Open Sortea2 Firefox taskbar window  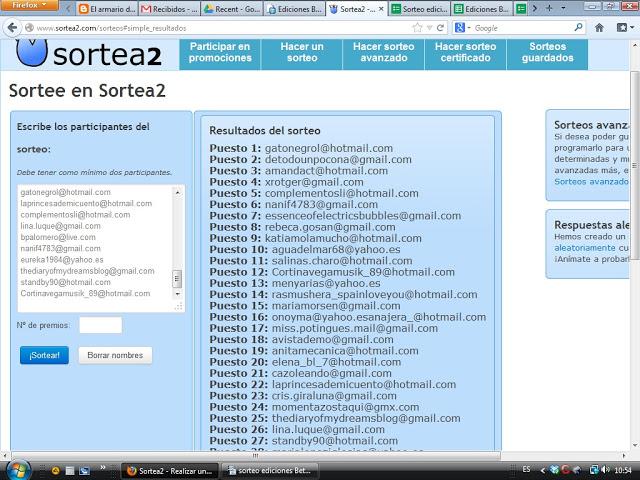[x=170, y=471]
